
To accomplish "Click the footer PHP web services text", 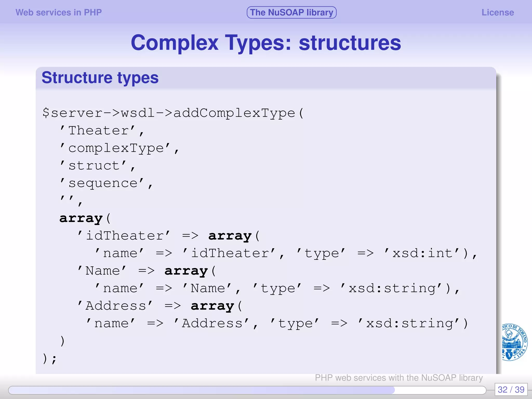I will coord(398,378).
